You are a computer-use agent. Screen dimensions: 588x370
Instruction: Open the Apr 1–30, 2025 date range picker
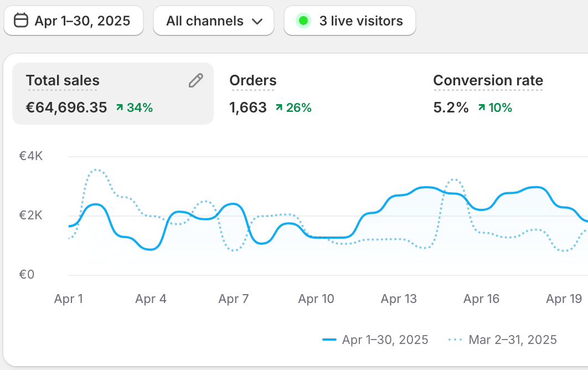(x=74, y=21)
